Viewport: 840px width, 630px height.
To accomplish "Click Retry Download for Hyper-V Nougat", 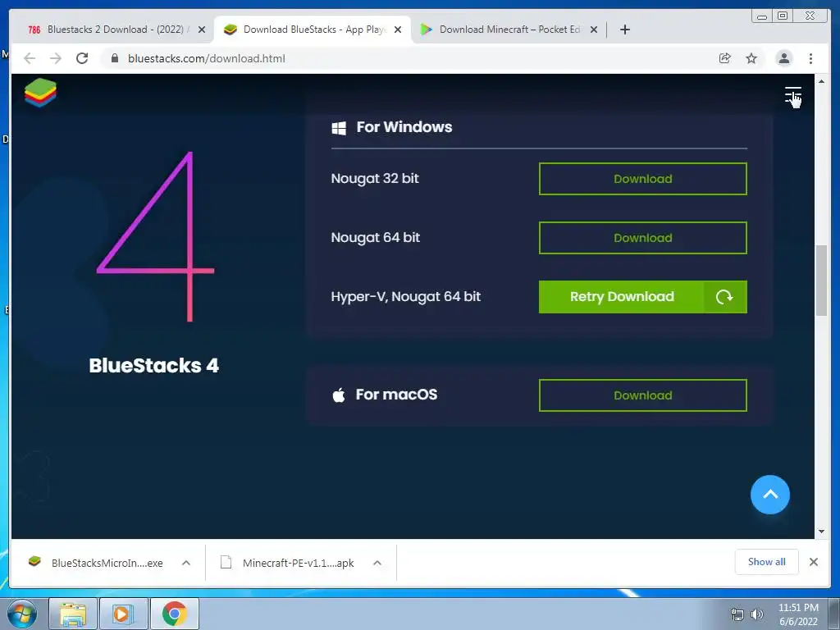I will 643,297.
